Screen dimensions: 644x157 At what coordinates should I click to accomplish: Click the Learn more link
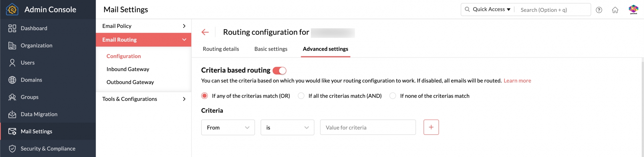tap(517, 81)
